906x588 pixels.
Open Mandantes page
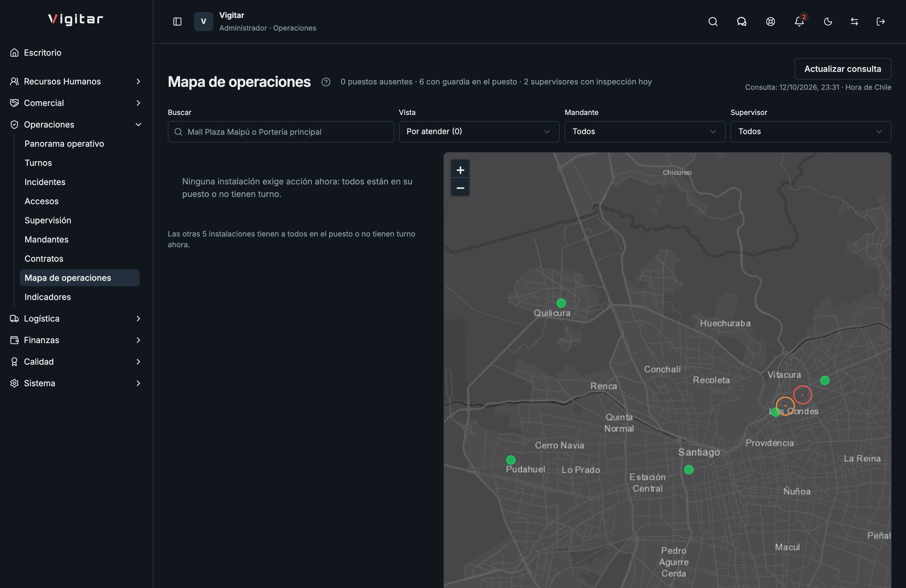80,240
